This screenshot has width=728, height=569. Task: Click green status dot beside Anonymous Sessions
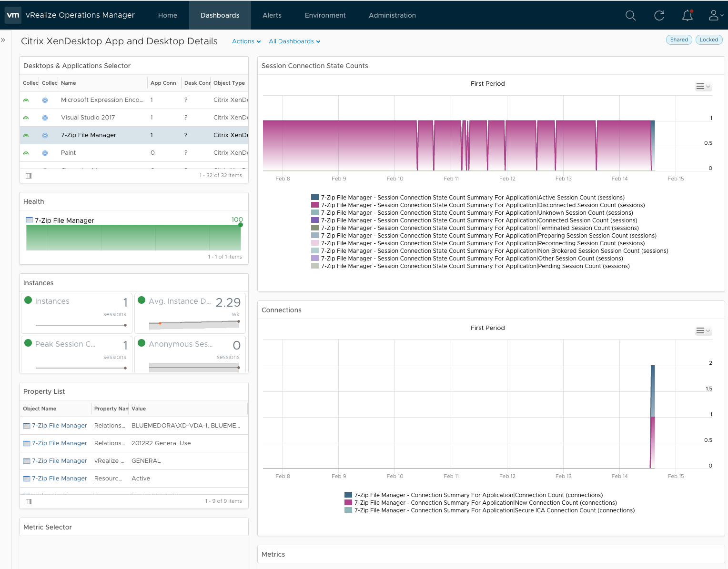pos(142,343)
